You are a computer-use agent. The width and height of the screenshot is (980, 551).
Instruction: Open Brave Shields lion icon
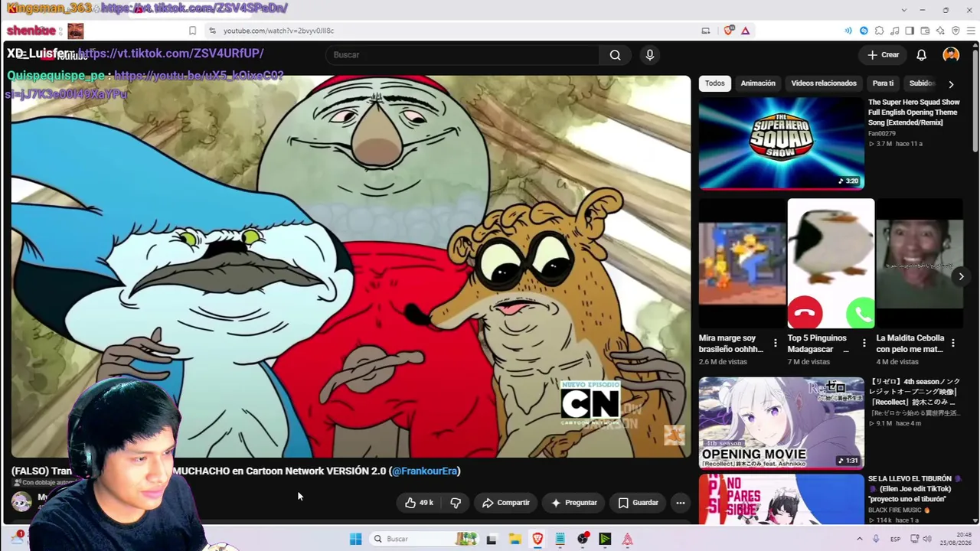pos(728,31)
